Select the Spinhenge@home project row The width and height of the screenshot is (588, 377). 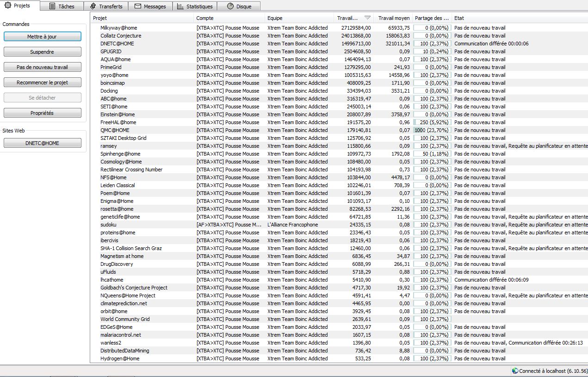[x=339, y=154]
